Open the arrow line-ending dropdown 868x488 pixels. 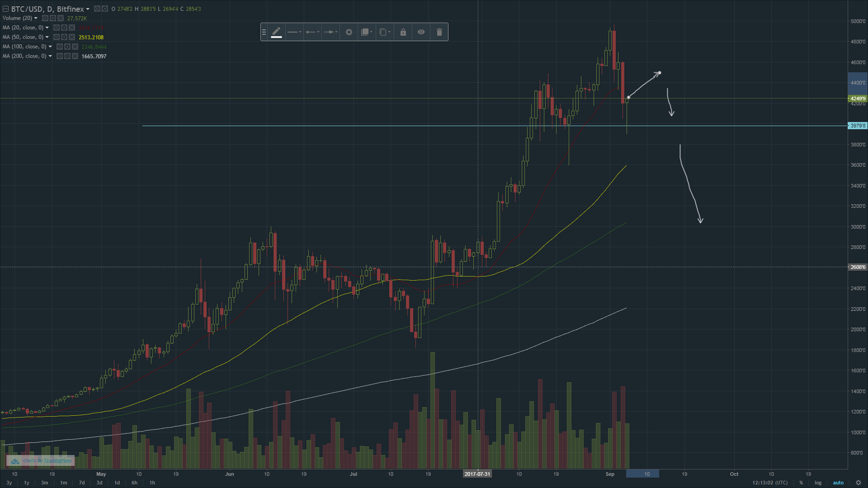point(331,32)
